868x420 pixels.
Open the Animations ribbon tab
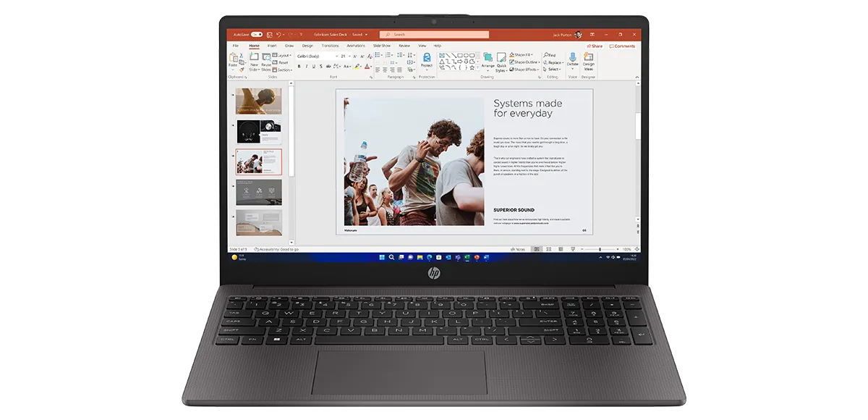tap(355, 46)
